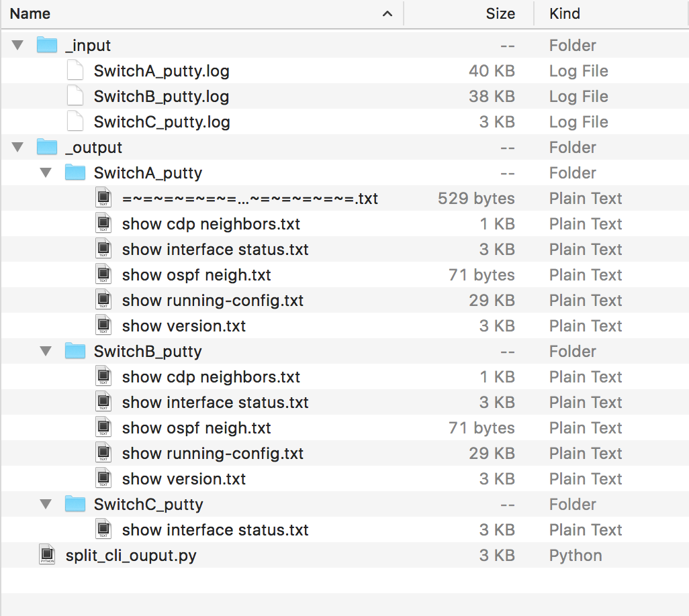The width and height of the screenshot is (689, 616).
Task: Select the SwitchA_putty.log file name
Action: click(x=162, y=71)
